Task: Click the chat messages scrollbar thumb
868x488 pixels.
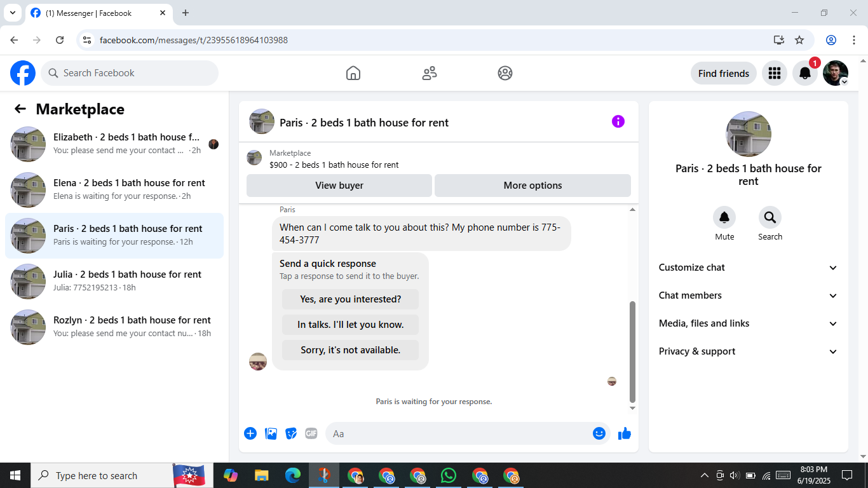Action: [632, 352]
